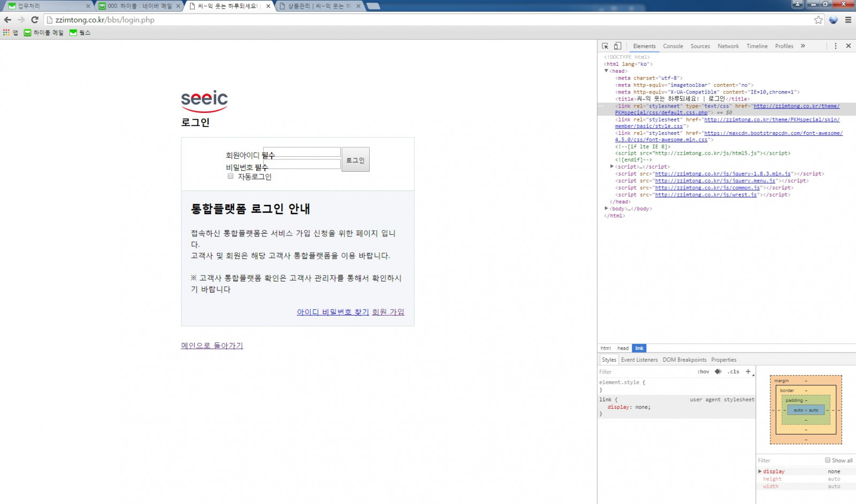The width and height of the screenshot is (856, 504).
Task: Click the 로그인 login button
Action: click(355, 160)
